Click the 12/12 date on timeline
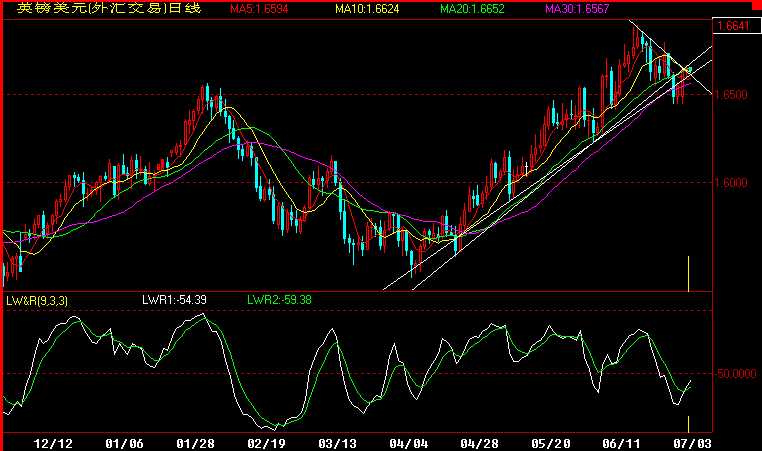This screenshot has width=762, height=451. point(53,441)
